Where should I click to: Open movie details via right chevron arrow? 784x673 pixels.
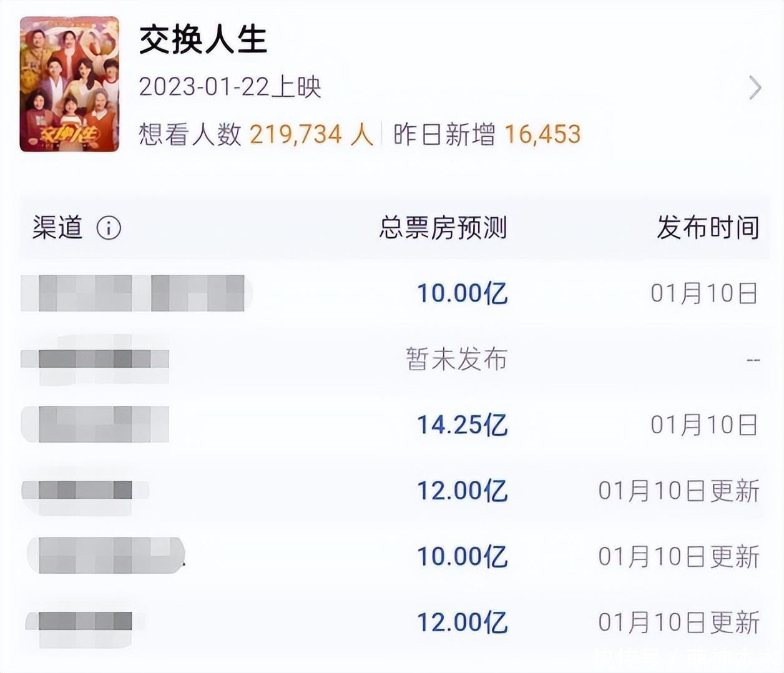click(x=755, y=88)
